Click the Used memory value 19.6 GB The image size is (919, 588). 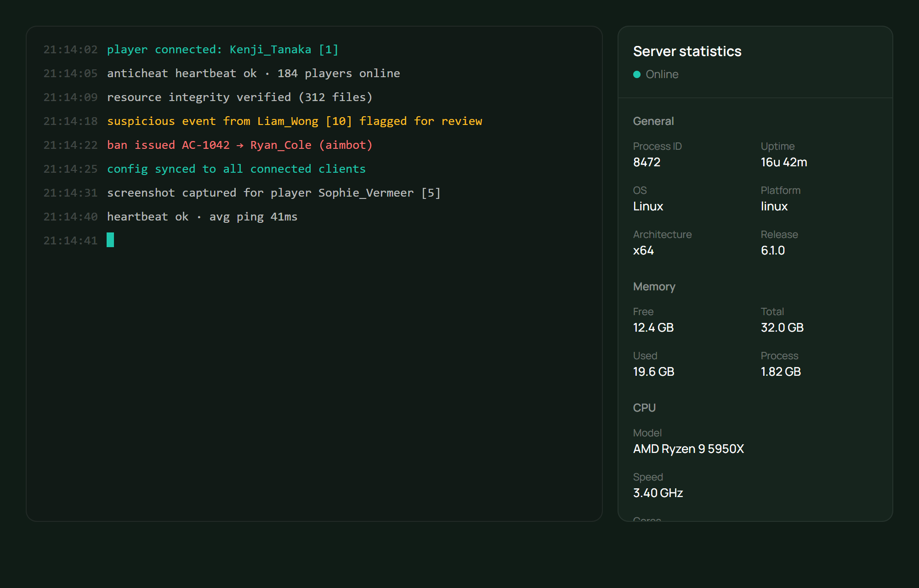653,372
